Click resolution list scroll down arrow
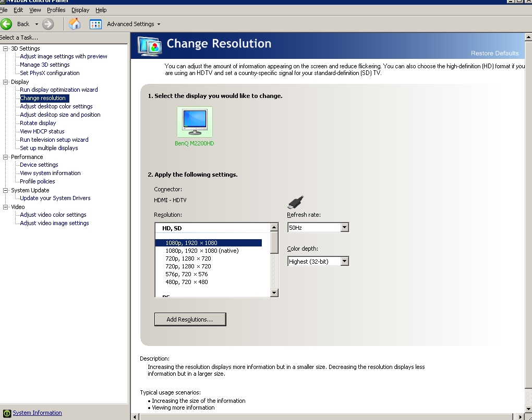 pos(274,293)
